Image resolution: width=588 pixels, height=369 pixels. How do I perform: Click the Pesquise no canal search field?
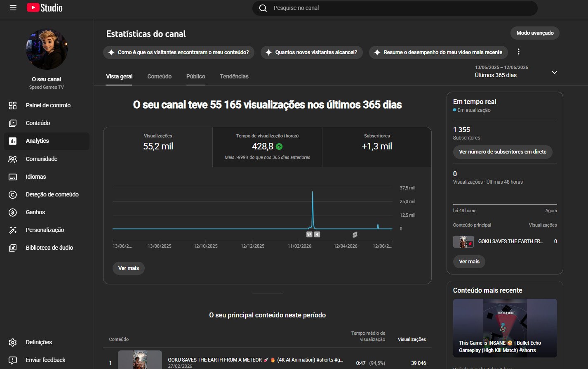click(x=395, y=8)
